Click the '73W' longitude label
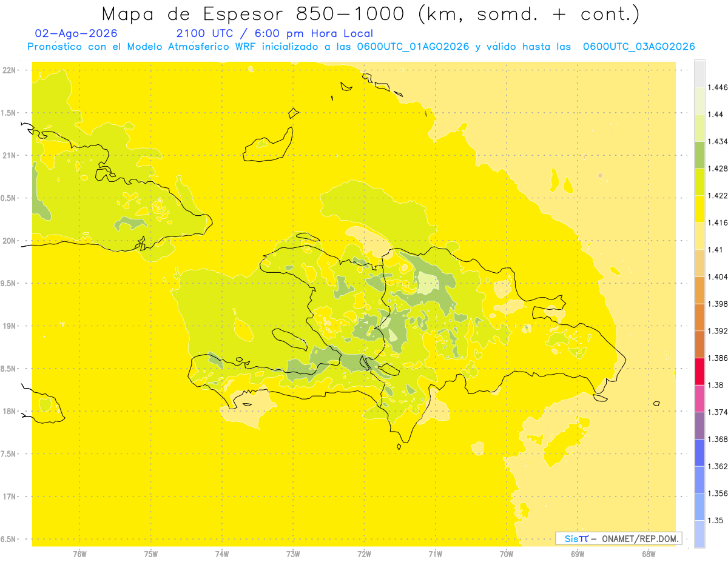Screen dimensions: 728x562 293,554
